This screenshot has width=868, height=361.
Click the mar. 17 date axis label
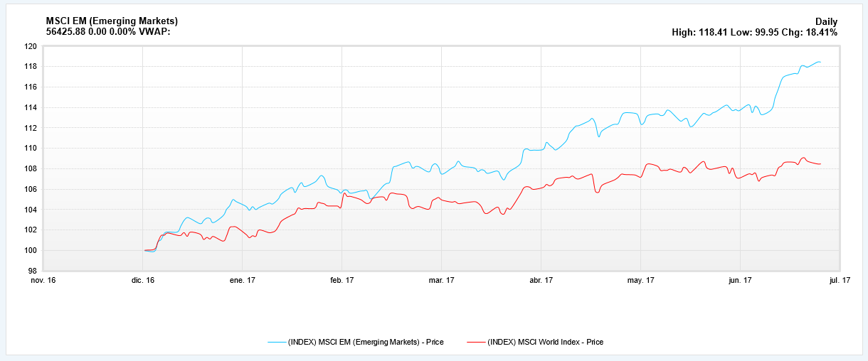click(441, 280)
